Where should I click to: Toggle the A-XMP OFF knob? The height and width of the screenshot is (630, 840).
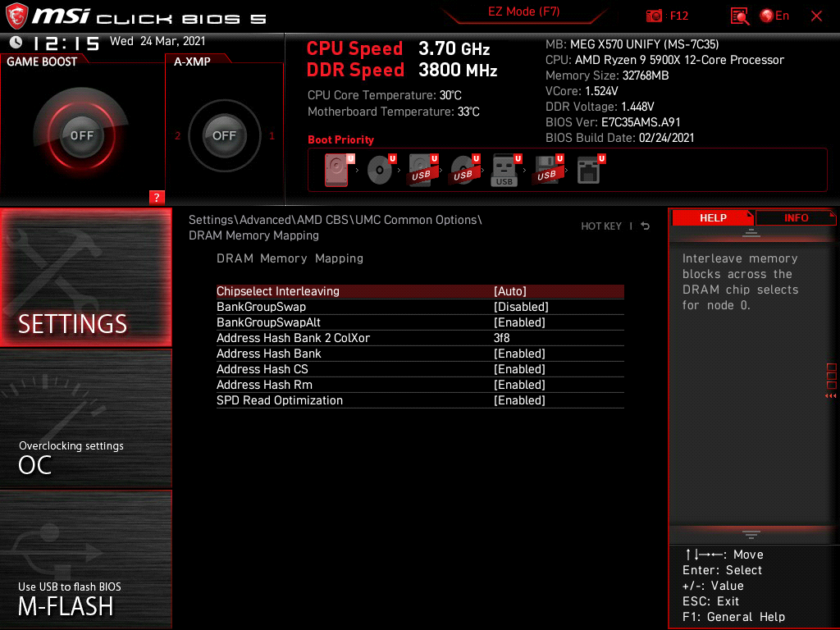point(224,135)
